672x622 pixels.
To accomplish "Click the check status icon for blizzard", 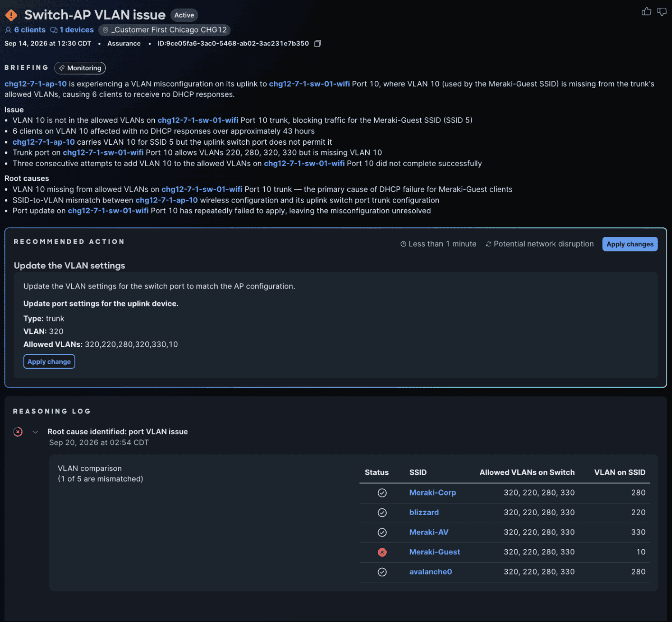I will [382, 513].
